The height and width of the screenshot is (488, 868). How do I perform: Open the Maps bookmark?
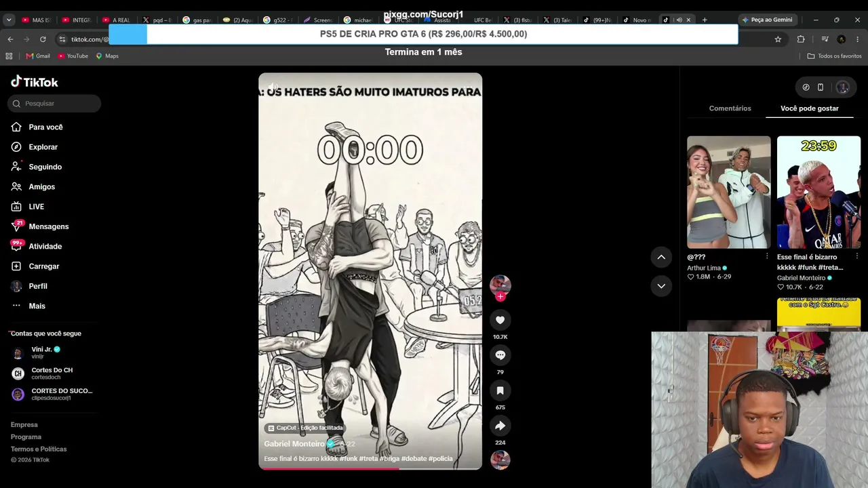point(108,56)
